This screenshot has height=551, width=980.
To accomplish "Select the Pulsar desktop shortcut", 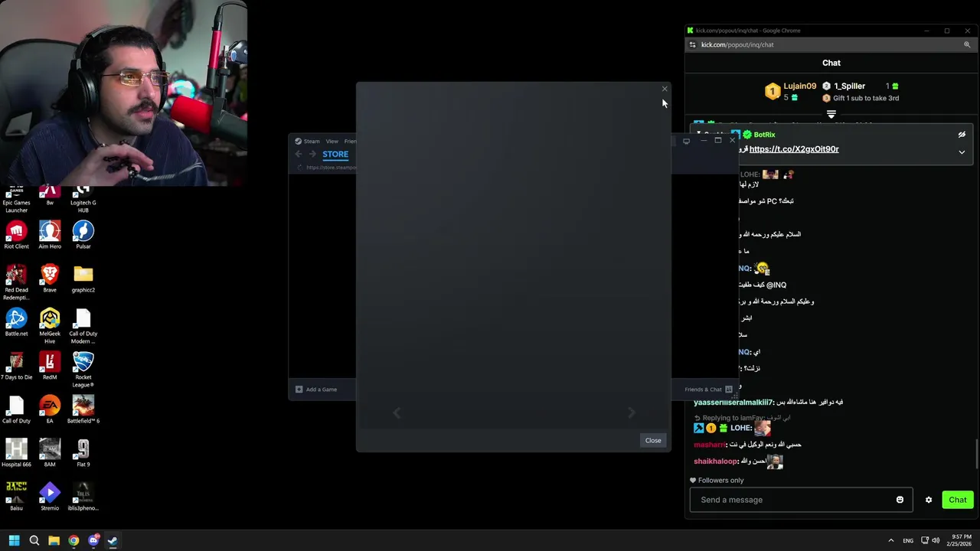I will click(83, 236).
